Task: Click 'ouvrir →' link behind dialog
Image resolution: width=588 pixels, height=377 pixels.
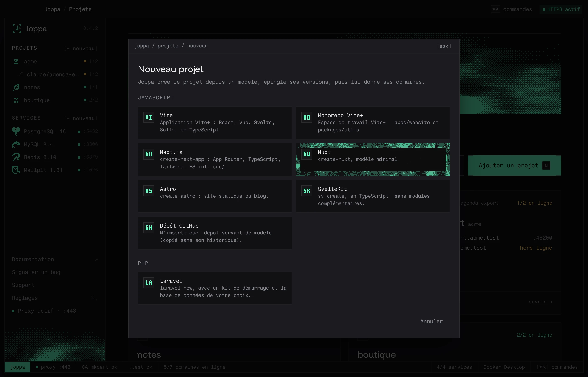Action: pos(540,302)
